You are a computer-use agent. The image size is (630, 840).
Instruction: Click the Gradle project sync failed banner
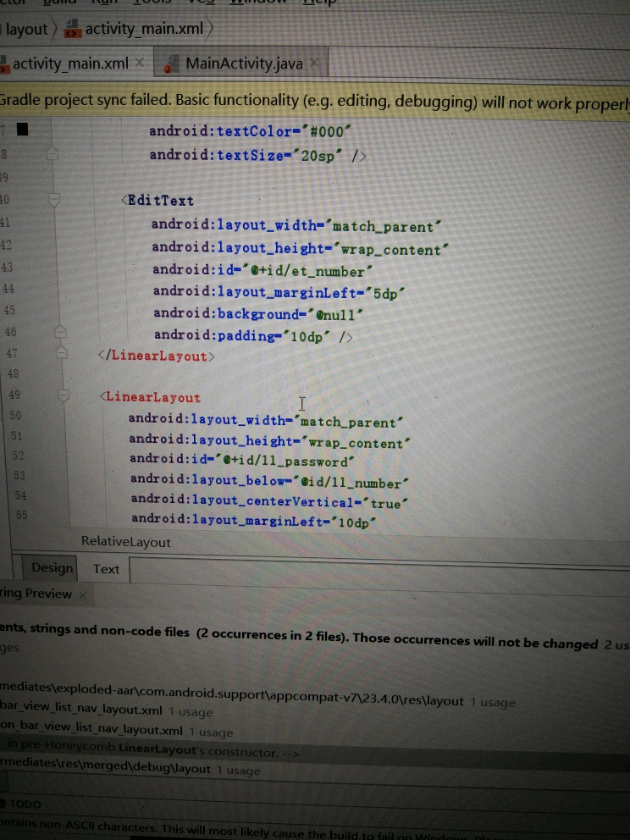[315, 101]
